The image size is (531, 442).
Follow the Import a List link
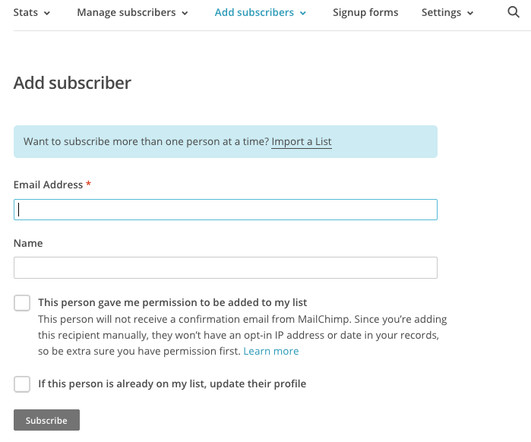click(x=301, y=142)
